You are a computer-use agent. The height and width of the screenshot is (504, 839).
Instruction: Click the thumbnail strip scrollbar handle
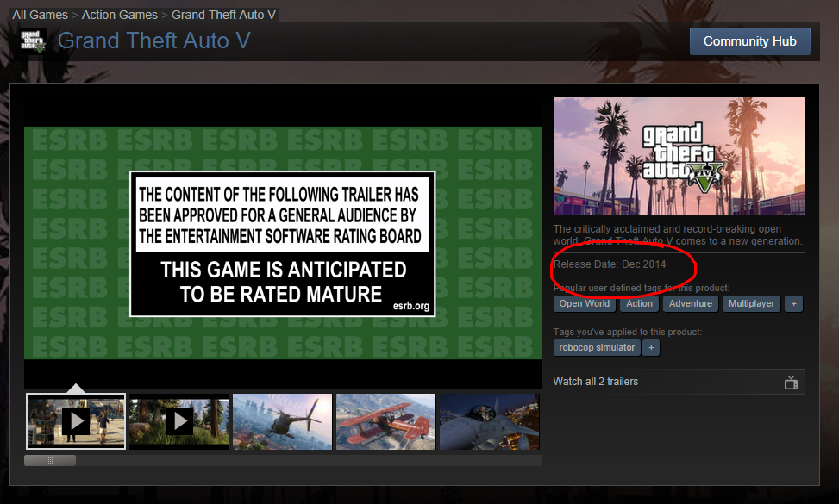(x=50, y=461)
